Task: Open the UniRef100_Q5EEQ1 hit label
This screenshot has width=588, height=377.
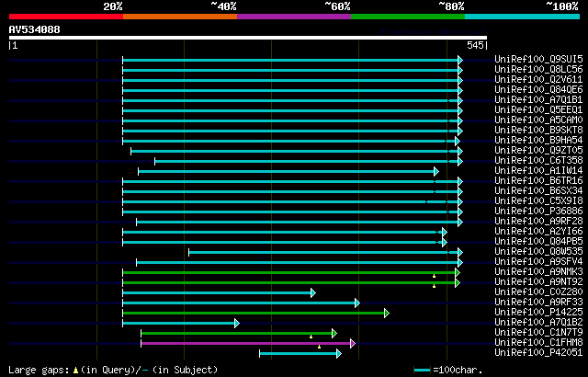Action: click(x=538, y=110)
